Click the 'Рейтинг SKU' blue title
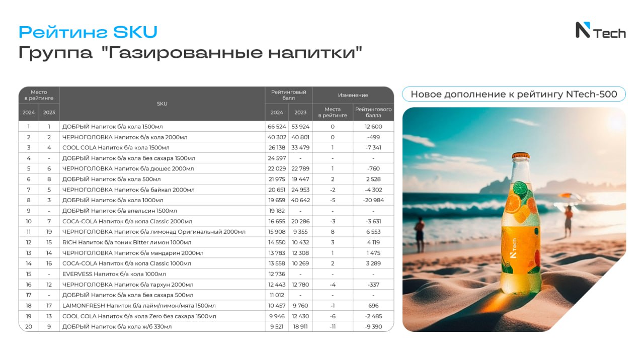This screenshot has height=362, width=644. 88,32
